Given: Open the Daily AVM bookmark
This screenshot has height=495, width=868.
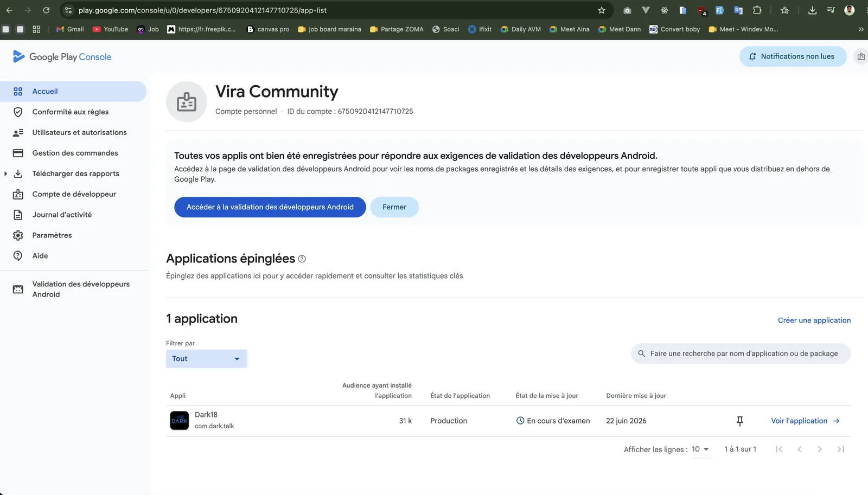Looking at the screenshot, I should click(x=521, y=29).
